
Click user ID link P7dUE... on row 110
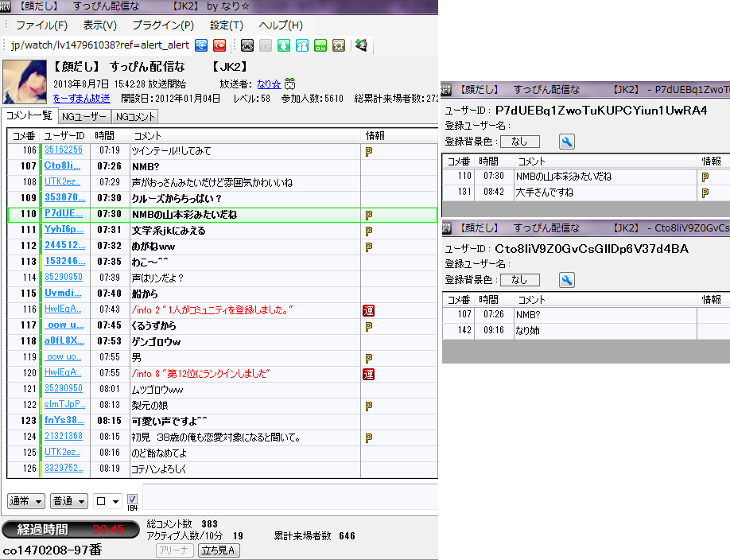64,213
